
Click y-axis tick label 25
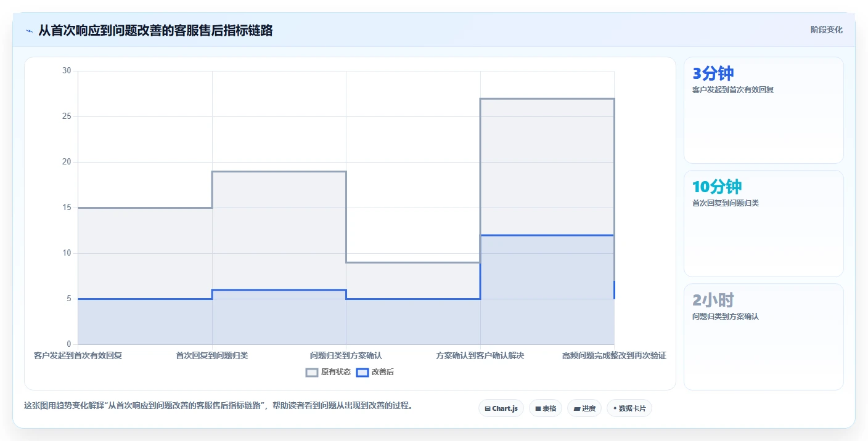[x=67, y=116]
